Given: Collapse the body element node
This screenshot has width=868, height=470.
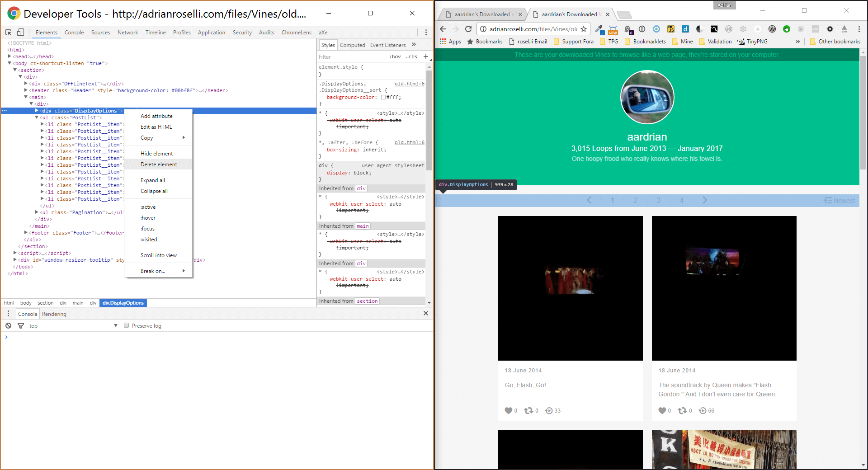Looking at the screenshot, I should tap(10, 63).
